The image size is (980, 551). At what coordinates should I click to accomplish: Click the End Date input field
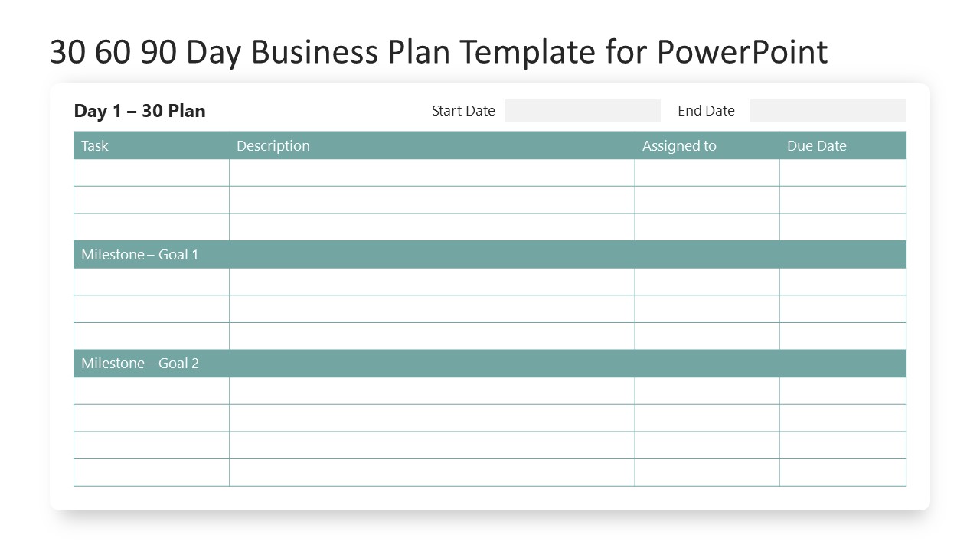[x=828, y=111]
